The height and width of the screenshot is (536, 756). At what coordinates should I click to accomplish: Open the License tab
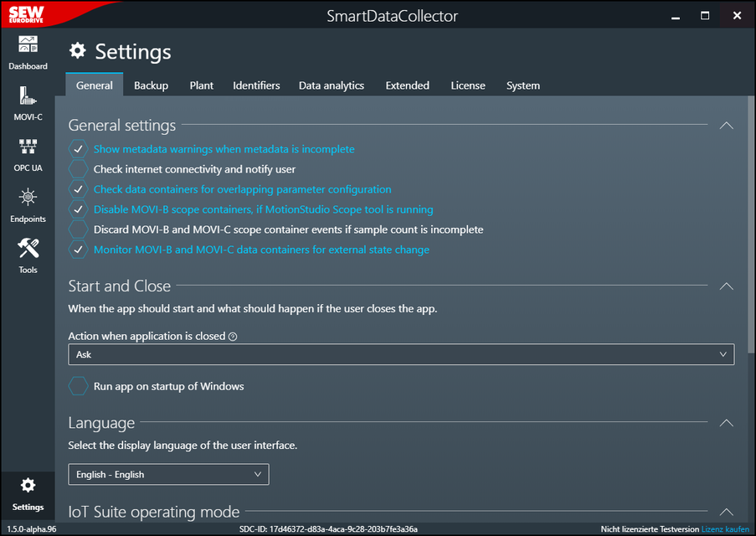[467, 85]
